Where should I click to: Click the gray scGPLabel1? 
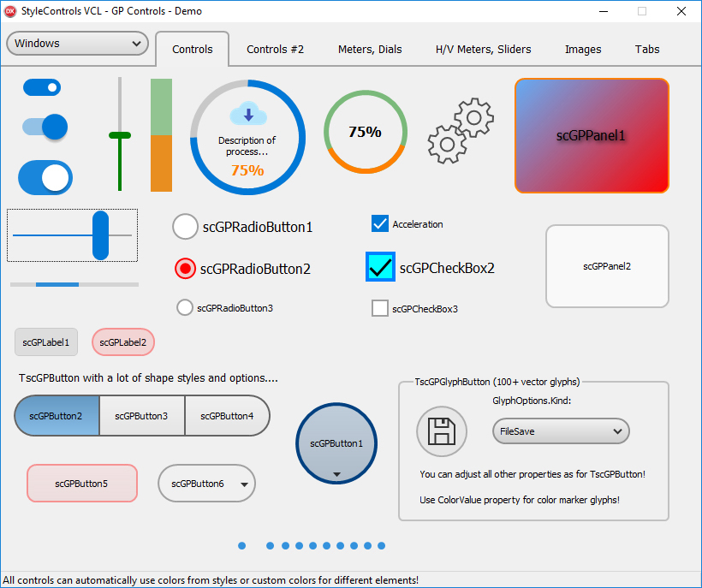tap(46, 342)
